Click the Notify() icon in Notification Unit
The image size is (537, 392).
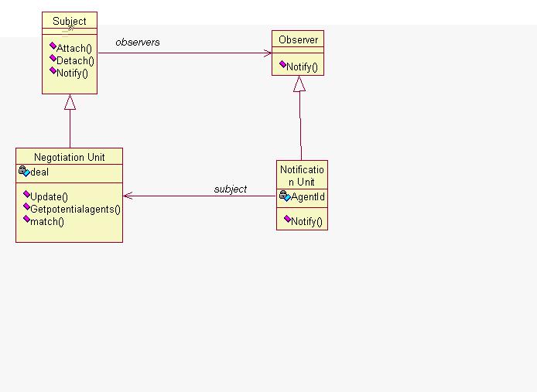coord(287,220)
